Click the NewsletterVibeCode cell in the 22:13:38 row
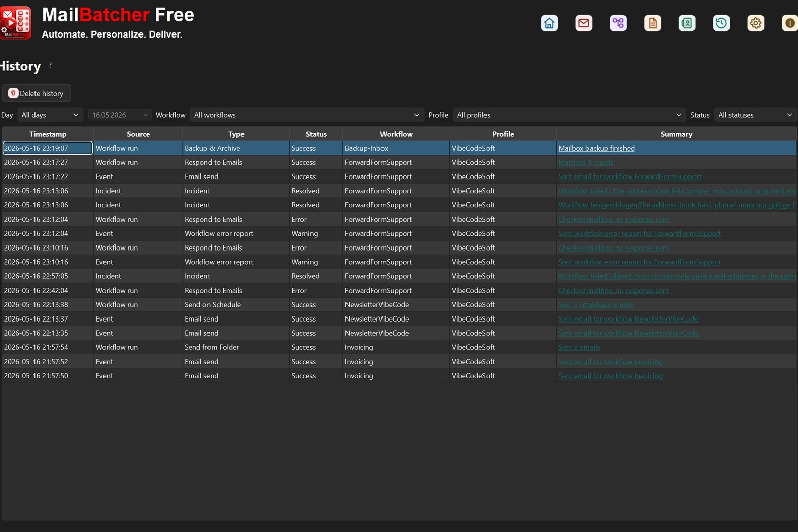Viewport: 798px width, 532px height. [x=396, y=305]
